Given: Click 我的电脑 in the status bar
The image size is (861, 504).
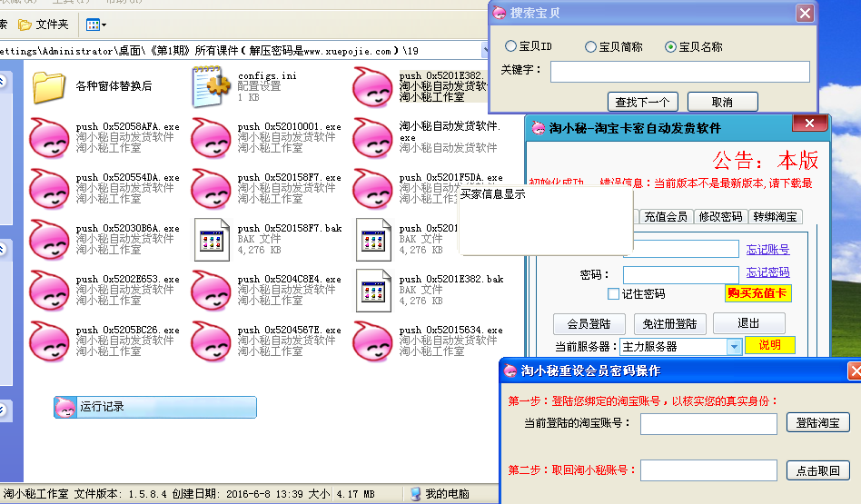Looking at the screenshot, I should (440, 494).
